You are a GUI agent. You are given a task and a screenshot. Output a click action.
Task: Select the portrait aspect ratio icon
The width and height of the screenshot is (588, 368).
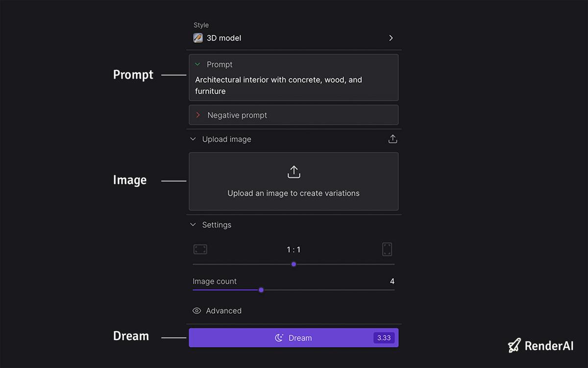pos(387,249)
